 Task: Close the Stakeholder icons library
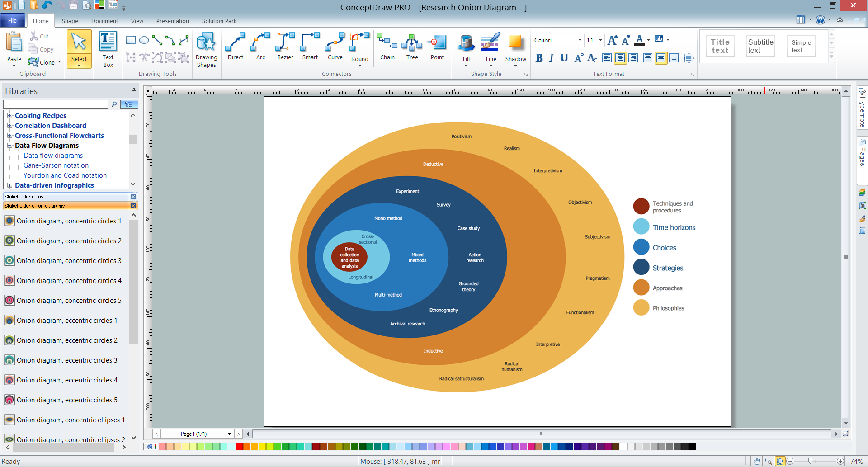coord(133,197)
